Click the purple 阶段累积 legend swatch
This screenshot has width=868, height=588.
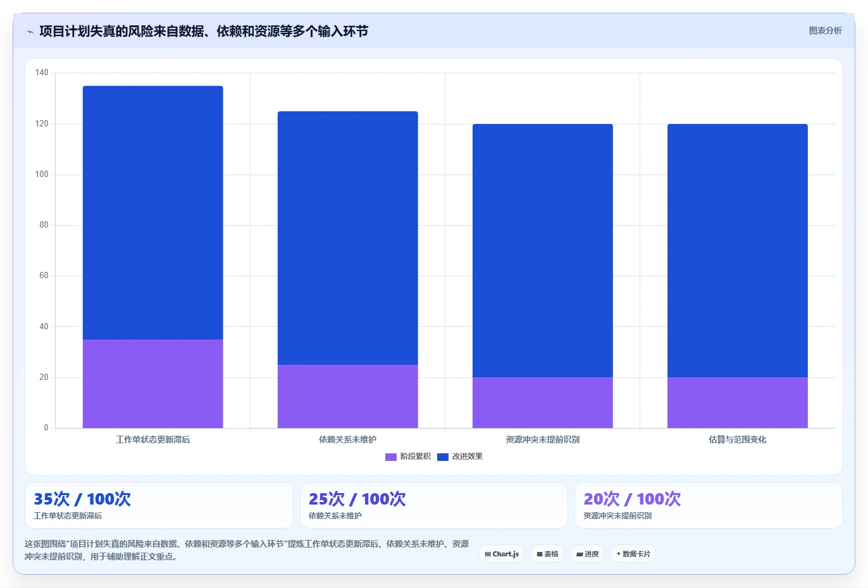point(391,456)
